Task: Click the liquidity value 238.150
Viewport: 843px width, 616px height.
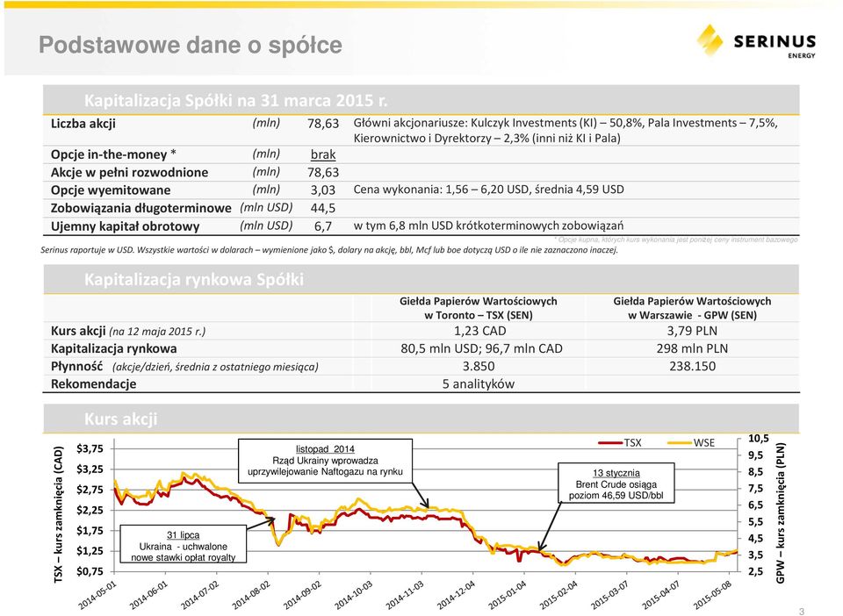Action: 692,366
